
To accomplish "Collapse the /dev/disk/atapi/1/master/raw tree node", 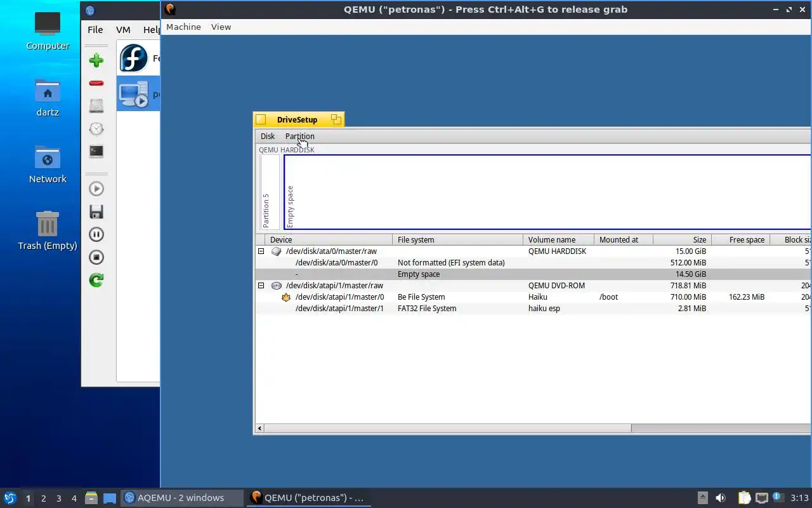I will point(261,285).
